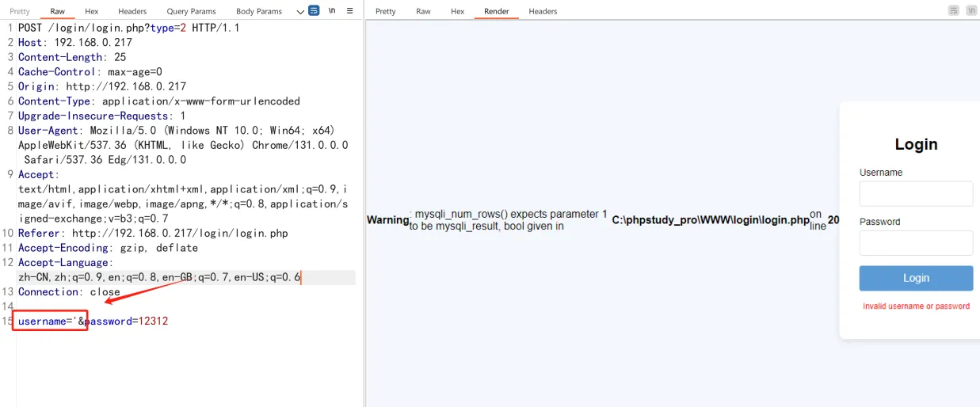Switch request view to Pretty tab
Image resolution: width=980 pixels, height=407 pixels.
(20, 12)
